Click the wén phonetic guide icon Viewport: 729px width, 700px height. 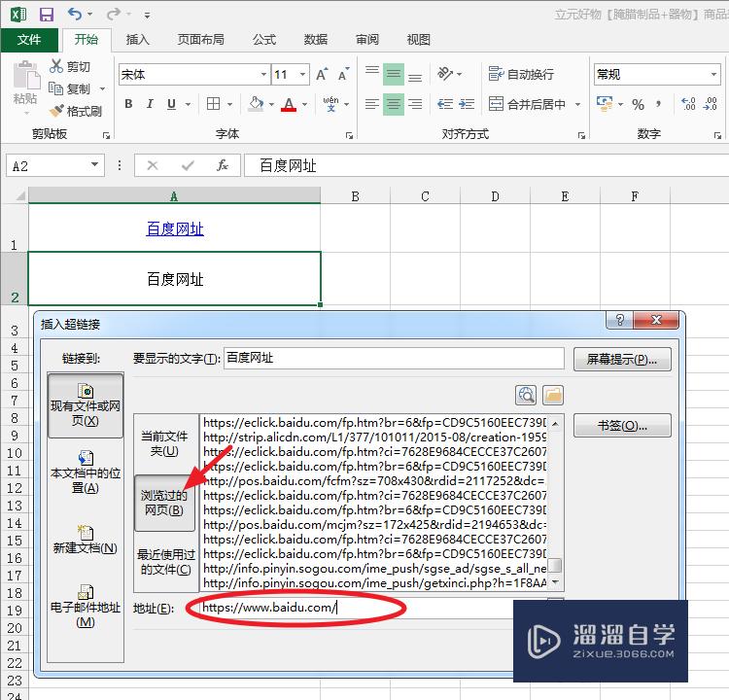click(x=330, y=104)
